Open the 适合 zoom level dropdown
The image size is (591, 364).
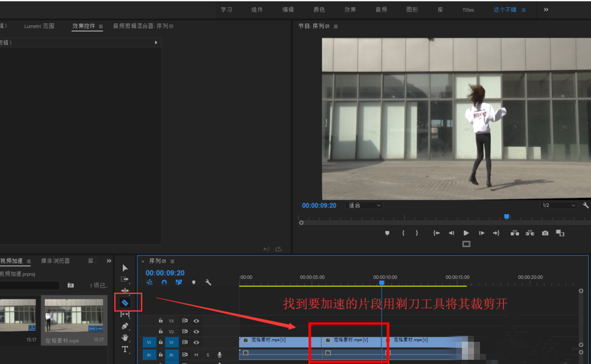[364, 205]
